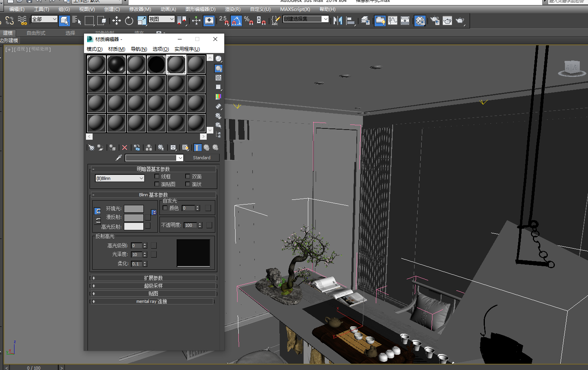The height and width of the screenshot is (370, 588).
Task: Click Put to Library icon
Action: click(161, 148)
